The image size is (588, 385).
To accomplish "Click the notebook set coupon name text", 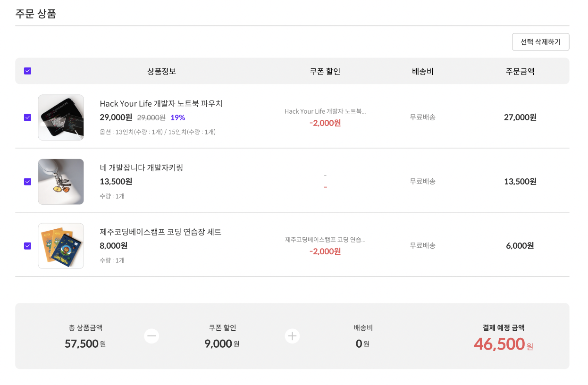I will 325,240.
